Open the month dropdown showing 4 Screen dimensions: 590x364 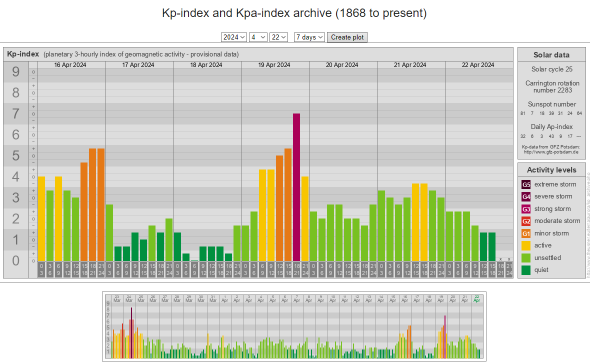tap(258, 37)
